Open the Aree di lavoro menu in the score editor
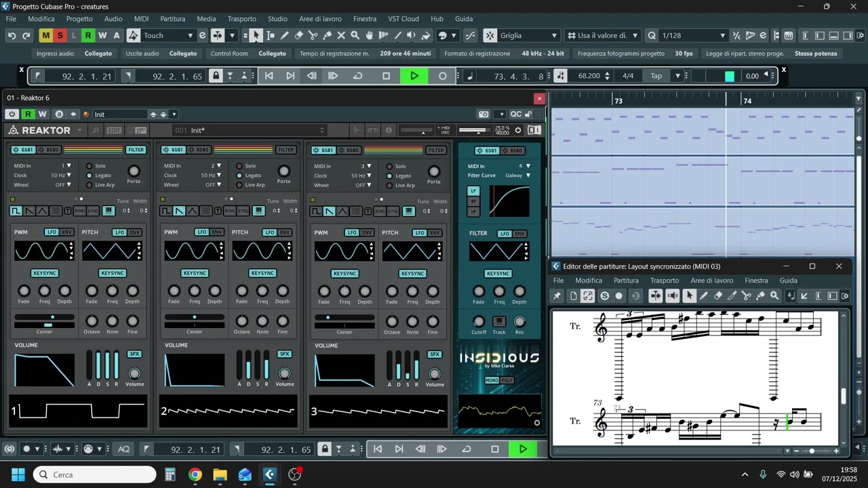This screenshot has width=868, height=488. 711,281
